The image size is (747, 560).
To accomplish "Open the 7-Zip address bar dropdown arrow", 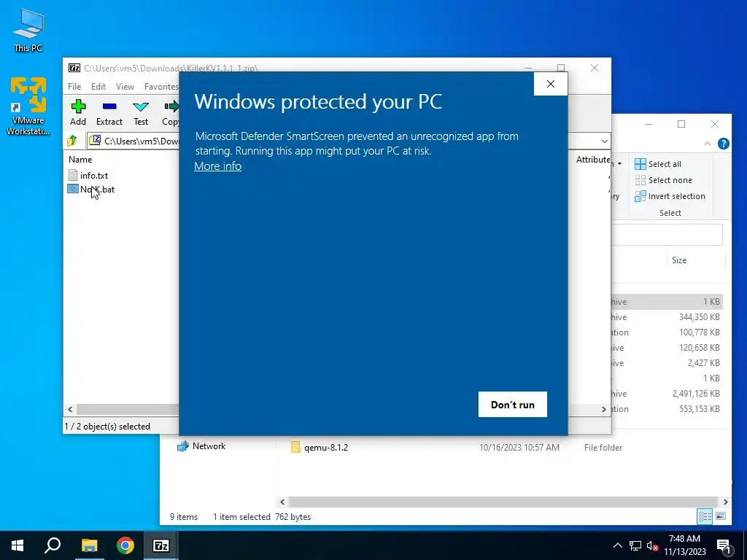I will point(605,141).
